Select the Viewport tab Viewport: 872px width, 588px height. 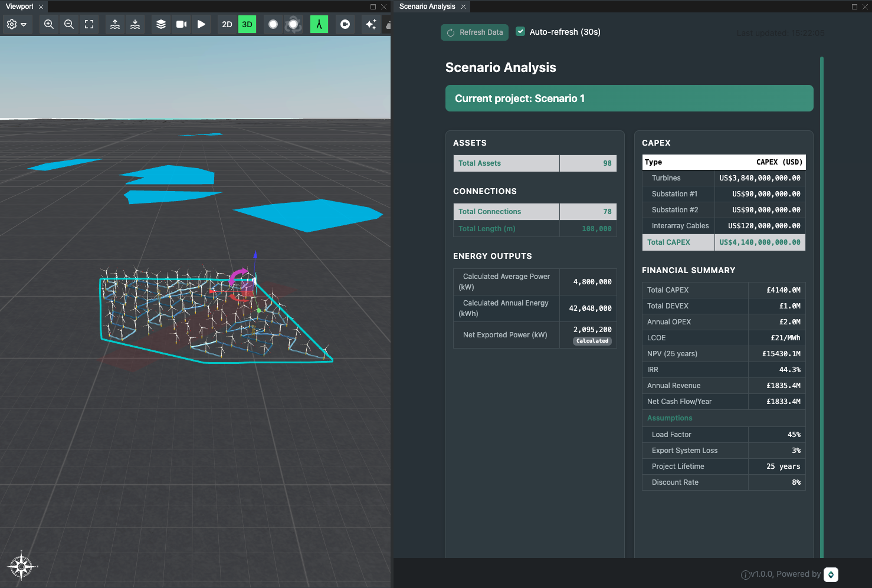(19, 6)
